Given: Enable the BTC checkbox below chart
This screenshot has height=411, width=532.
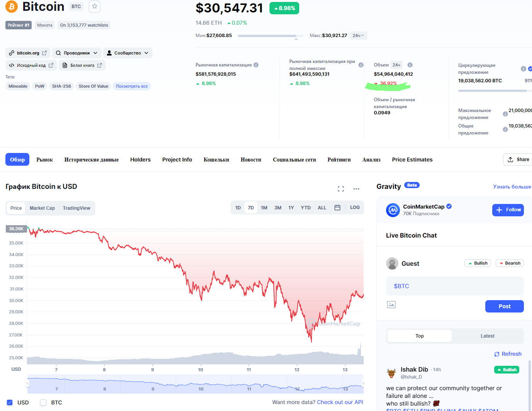Looking at the screenshot, I should [x=44, y=403].
